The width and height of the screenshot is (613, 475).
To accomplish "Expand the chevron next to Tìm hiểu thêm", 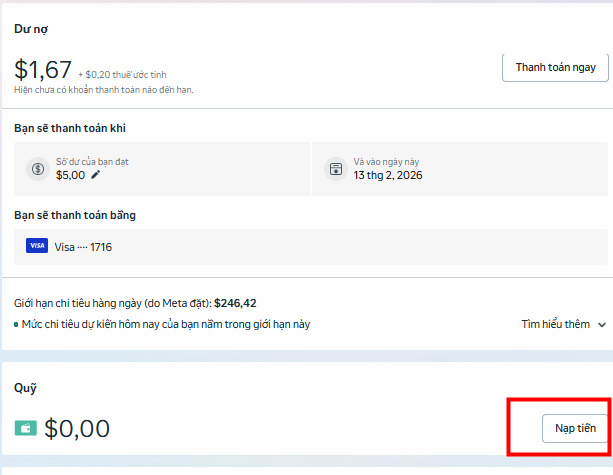I will click(602, 324).
